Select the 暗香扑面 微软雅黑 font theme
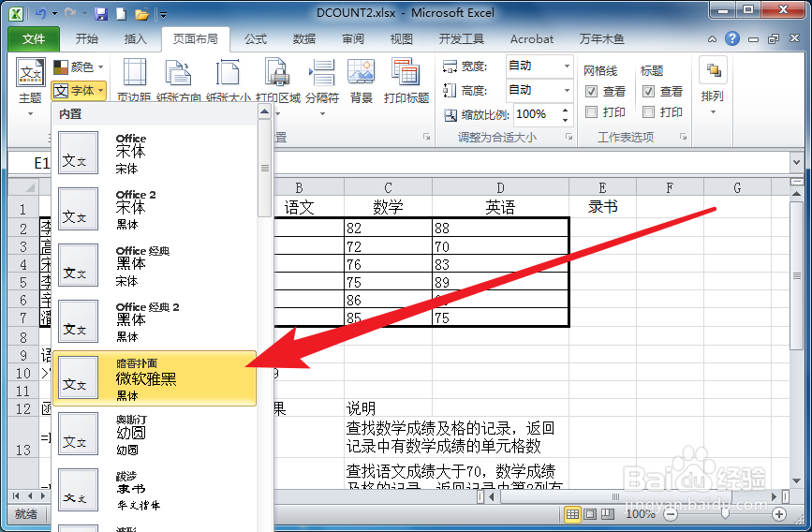Screen dimensions: 812x532 pyautogui.click(x=155, y=378)
